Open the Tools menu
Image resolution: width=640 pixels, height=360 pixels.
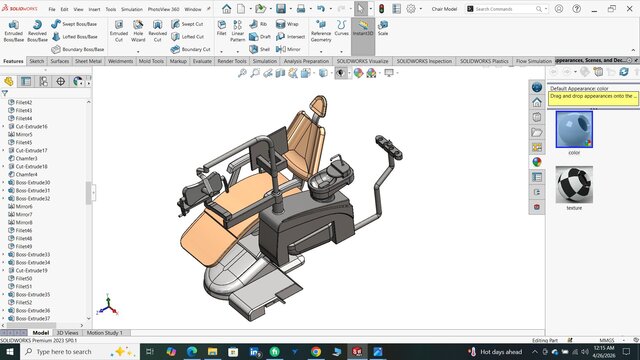click(111, 9)
